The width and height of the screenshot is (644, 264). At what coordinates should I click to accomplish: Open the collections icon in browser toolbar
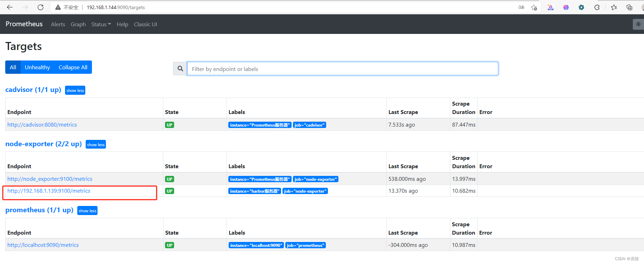pyautogui.click(x=629, y=7)
